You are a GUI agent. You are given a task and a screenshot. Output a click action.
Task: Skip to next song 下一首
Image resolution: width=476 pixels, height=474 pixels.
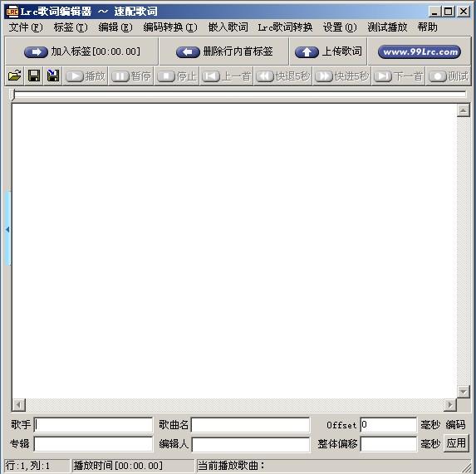[398, 76]
